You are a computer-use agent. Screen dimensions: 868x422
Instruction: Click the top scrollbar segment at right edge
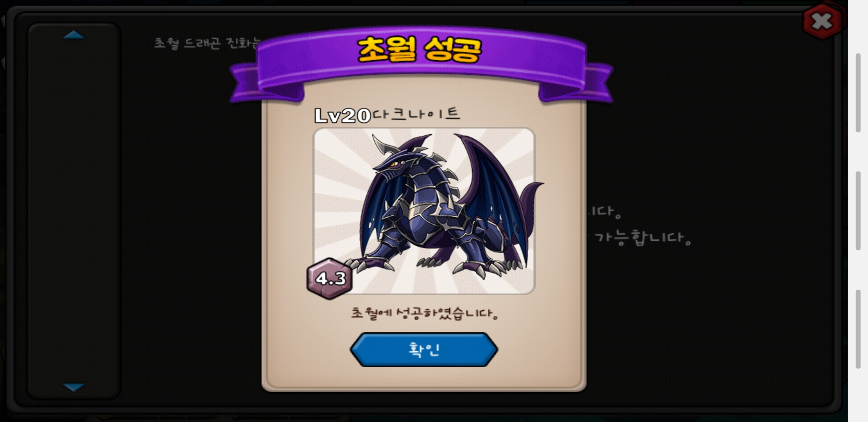pyautogui.click(x=858, y=93)
